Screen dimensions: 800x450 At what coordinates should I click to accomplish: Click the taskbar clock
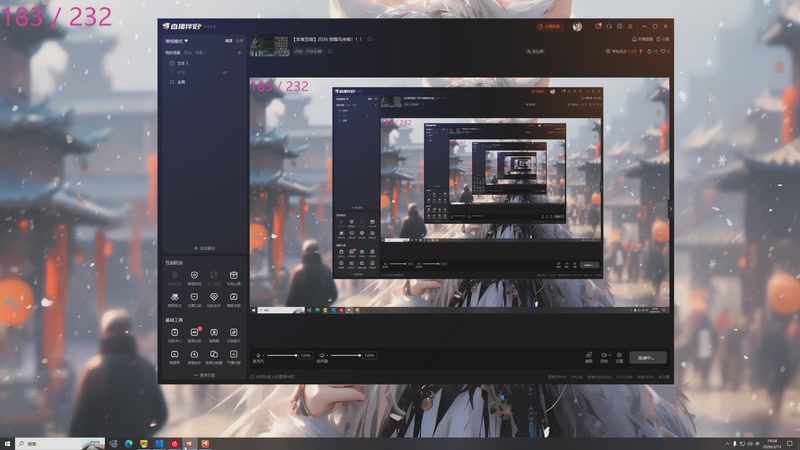(x=772, y=444)
